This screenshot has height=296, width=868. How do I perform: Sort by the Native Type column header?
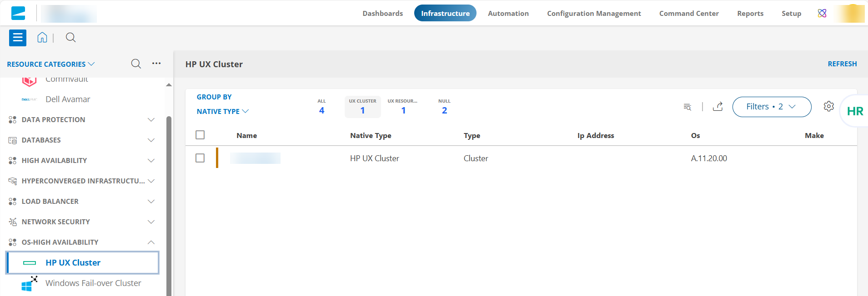[371, 135]
